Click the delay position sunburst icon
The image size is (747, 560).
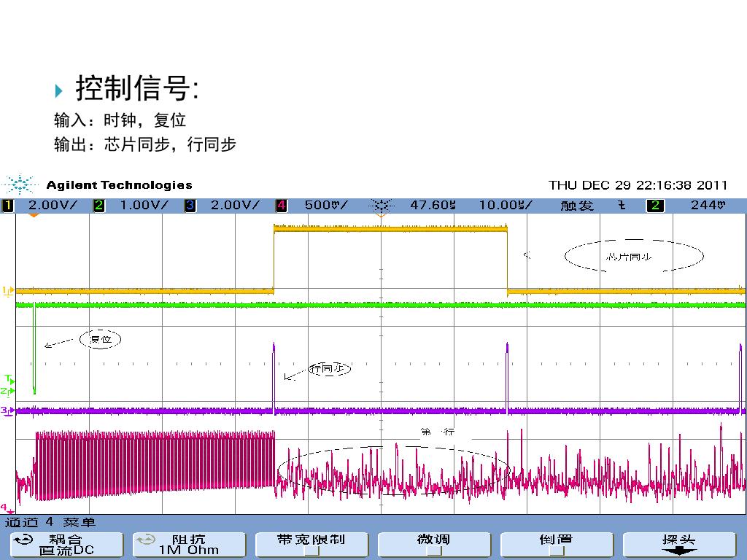coord(381,206)
